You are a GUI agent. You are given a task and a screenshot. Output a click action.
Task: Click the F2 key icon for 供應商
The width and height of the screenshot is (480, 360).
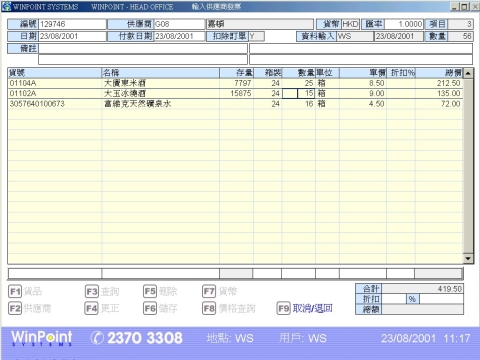click(15, 308)
